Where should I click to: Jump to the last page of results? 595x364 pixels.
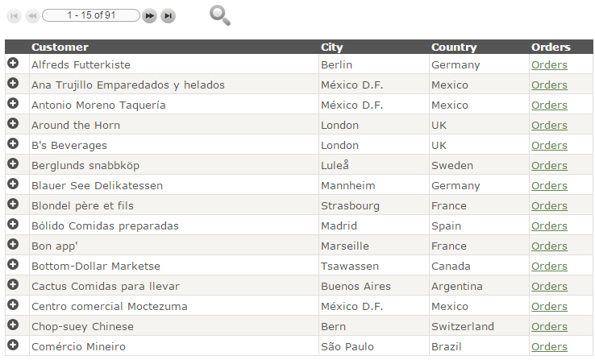(168, 15)
